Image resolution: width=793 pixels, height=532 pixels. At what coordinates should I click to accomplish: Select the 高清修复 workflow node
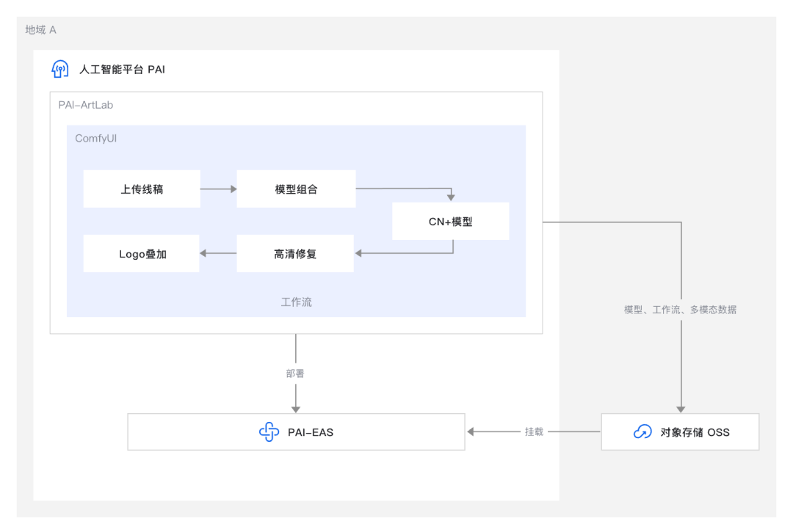295,254
